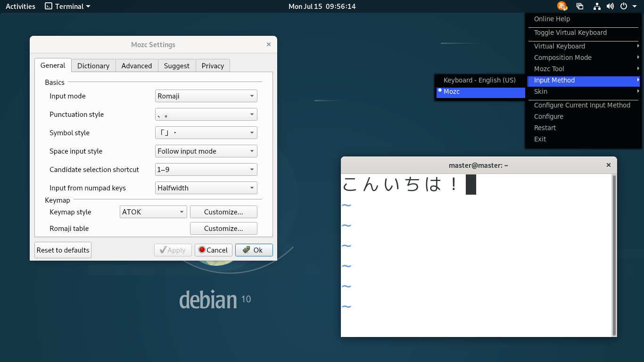Switch to the General tab
The width and height of the screenshot is (644, 362).
coord(53,66)
